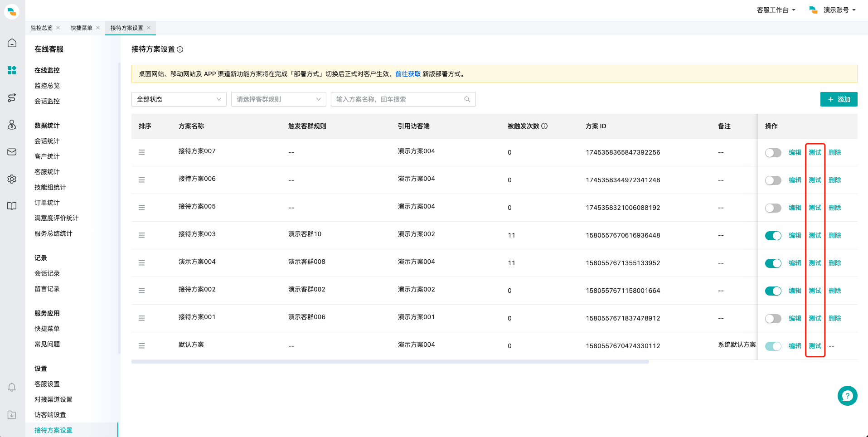Open the customer person sidebar icon
This screenshot has height=437, width=868.
[12, 125]
